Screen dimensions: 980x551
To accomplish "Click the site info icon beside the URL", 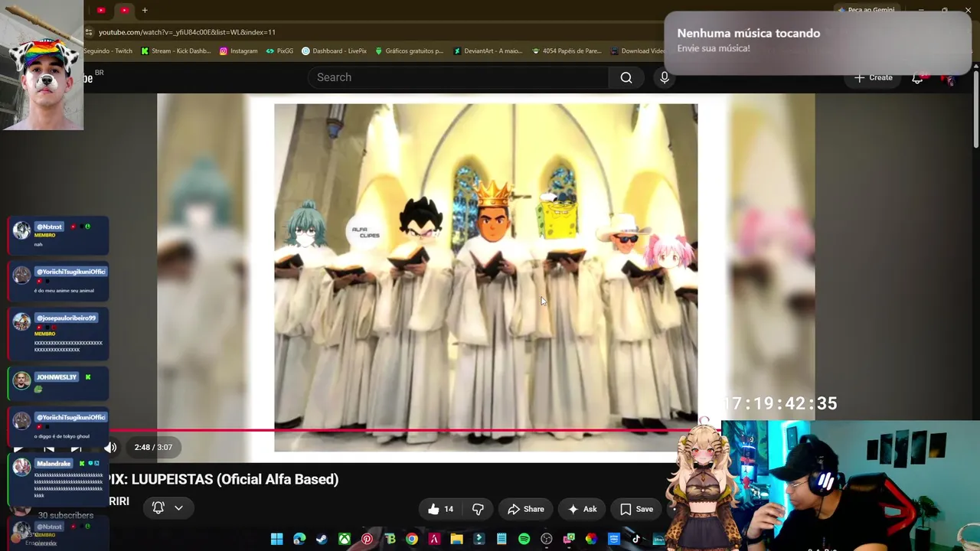I will (x=90, y=32).
